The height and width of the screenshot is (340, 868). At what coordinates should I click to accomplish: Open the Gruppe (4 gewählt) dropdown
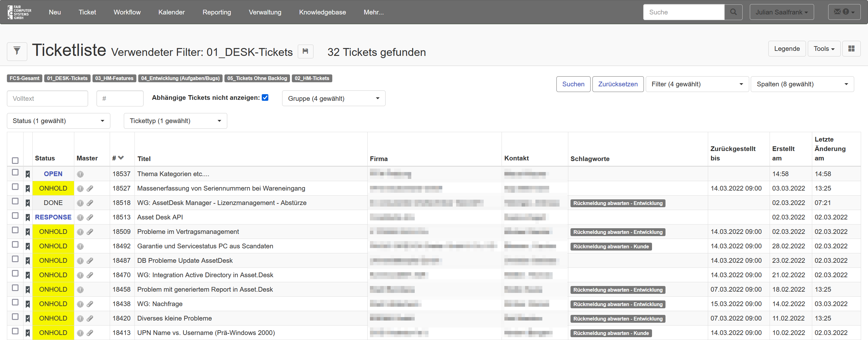[333, 99]
